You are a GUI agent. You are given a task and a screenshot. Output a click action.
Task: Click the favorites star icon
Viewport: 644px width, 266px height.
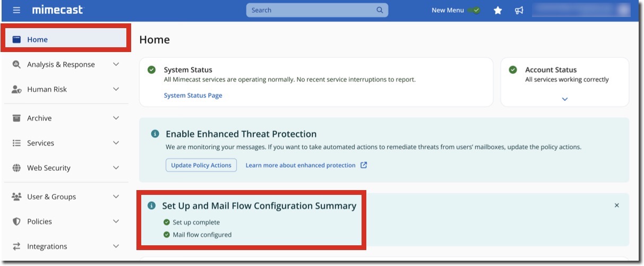click(497, 10)
